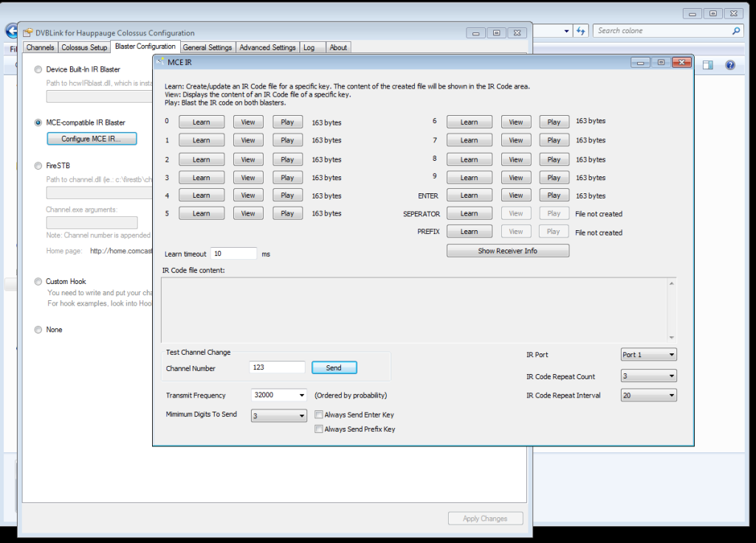Expand the Minimum Digits To Send dropdown
The height and width of the screenshot is (543, 756).
click(x=278, y=415)
